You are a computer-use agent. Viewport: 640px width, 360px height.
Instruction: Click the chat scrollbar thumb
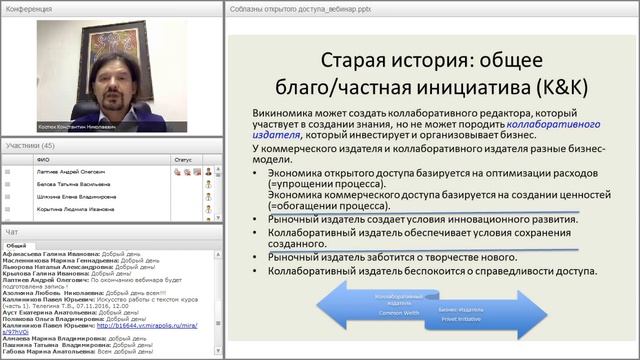(218, 323)
